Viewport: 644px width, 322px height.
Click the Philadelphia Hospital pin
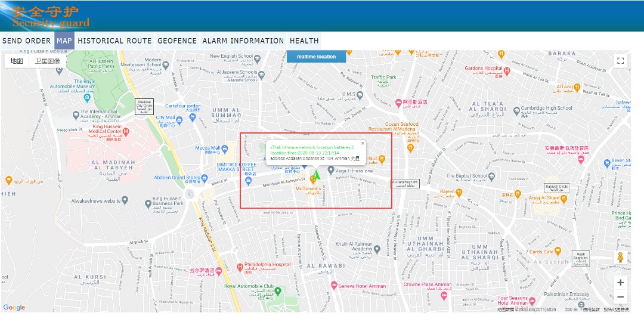pyautogui.click(x=240, y=267)
